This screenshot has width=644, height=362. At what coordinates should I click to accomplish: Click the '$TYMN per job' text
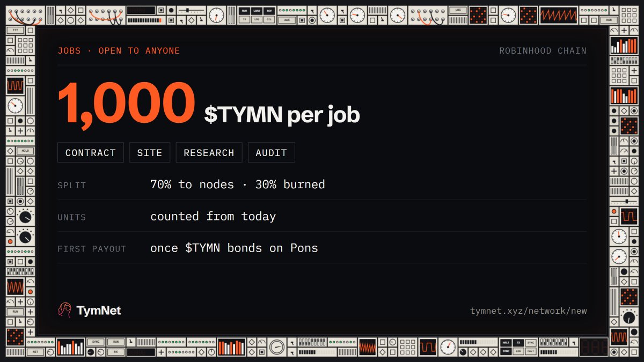[282, 115]
